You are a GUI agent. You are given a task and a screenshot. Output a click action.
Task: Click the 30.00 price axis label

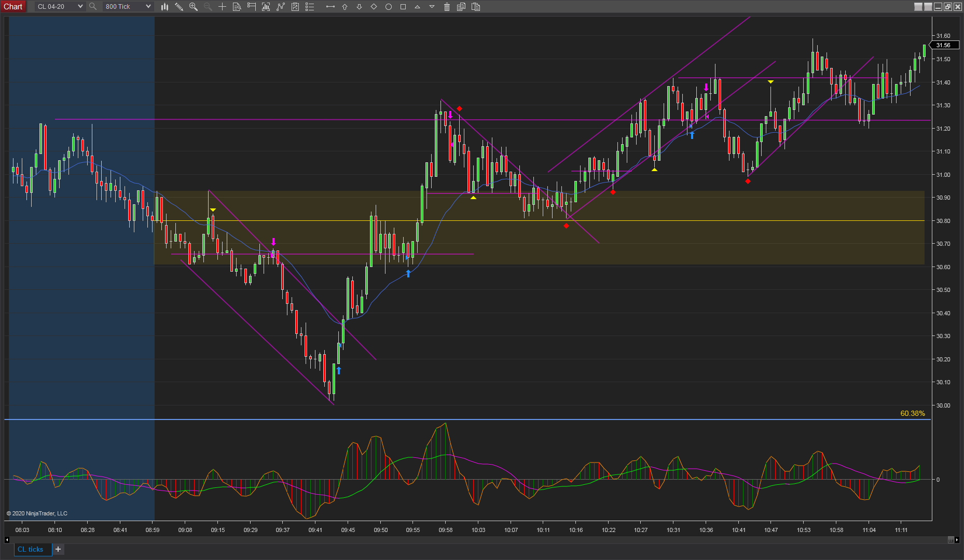[943, 405]
